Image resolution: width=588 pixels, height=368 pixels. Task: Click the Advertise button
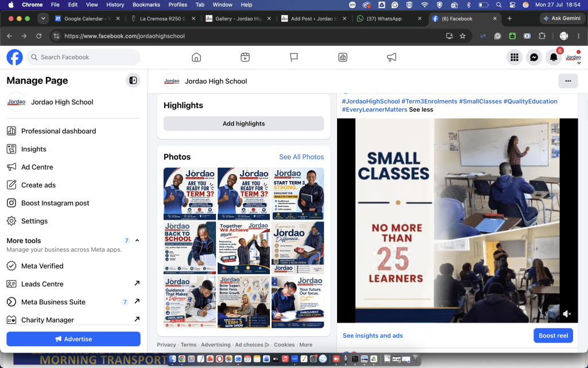point(73,339)
